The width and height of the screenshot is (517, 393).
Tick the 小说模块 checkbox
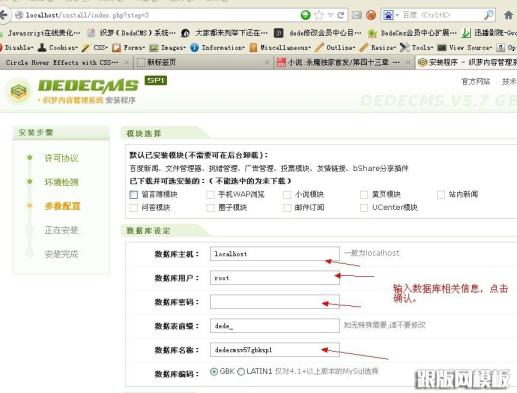tap(287, 195)
